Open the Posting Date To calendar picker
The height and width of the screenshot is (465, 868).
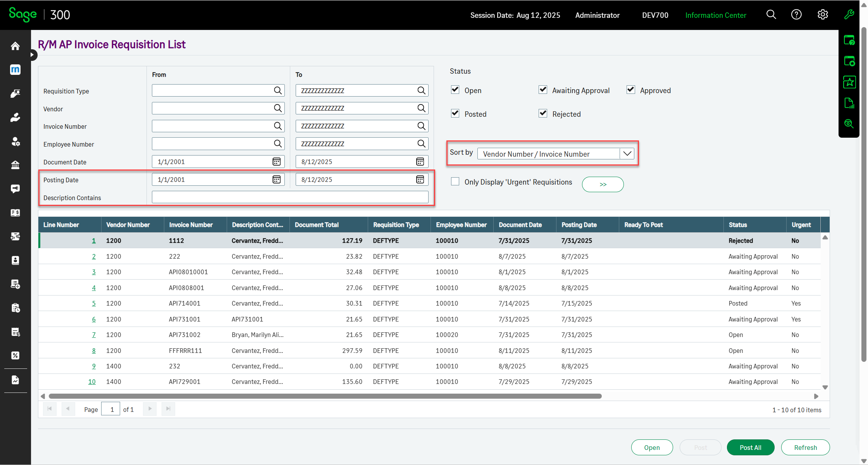pyautogui.click(x=420, y=180)
